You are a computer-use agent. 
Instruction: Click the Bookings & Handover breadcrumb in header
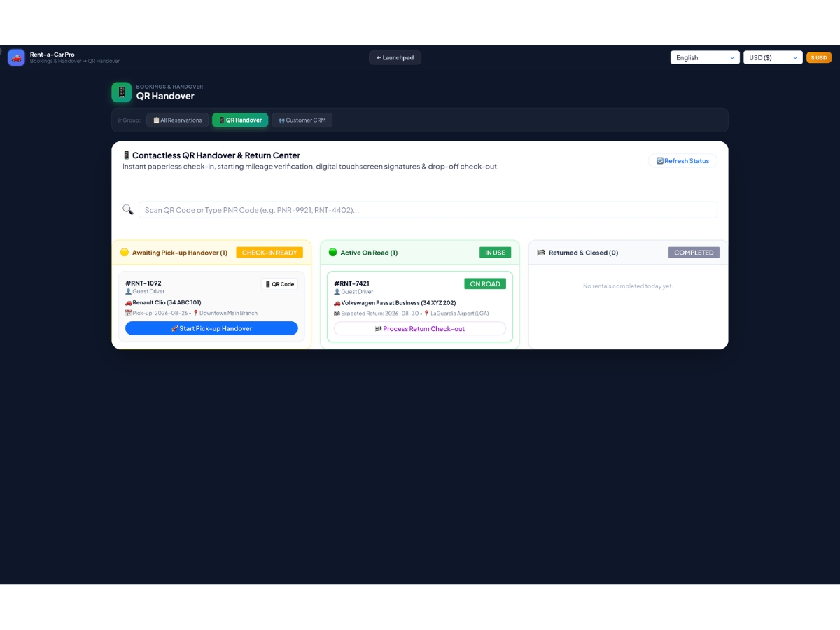(55, 62)
